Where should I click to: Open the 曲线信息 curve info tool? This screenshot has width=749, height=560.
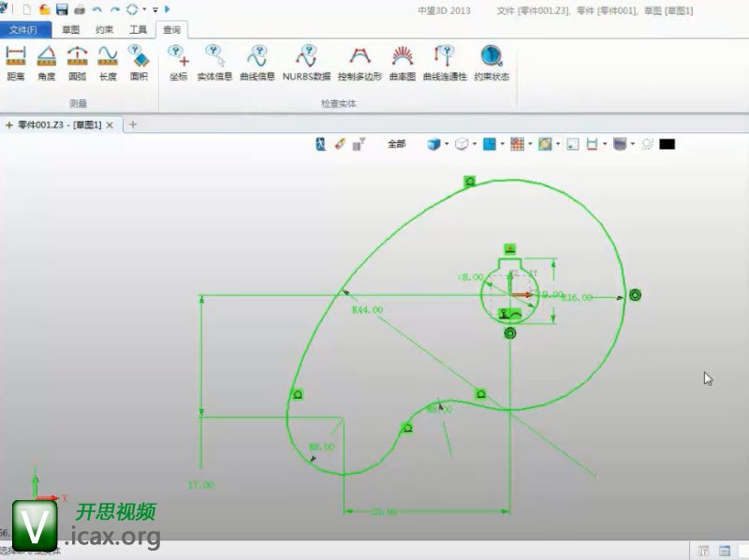257,63
